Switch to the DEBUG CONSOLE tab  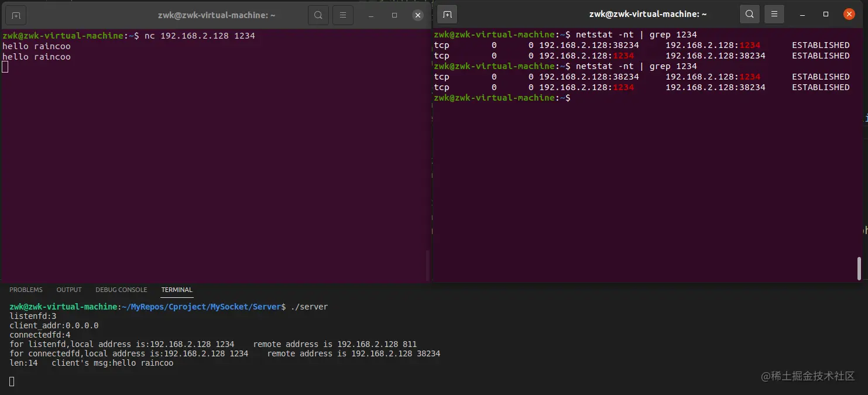121,290
